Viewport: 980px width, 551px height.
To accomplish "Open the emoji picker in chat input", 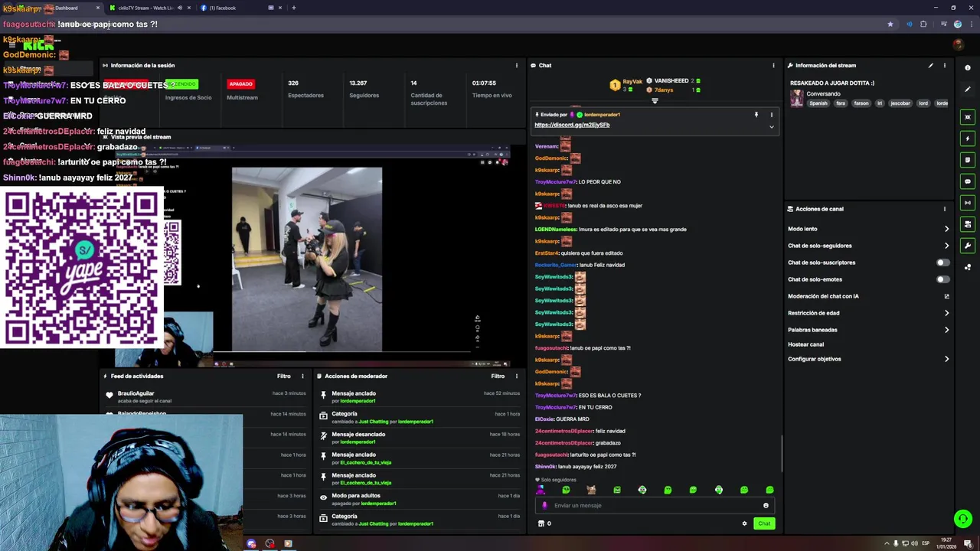I will tap(766, 505).
